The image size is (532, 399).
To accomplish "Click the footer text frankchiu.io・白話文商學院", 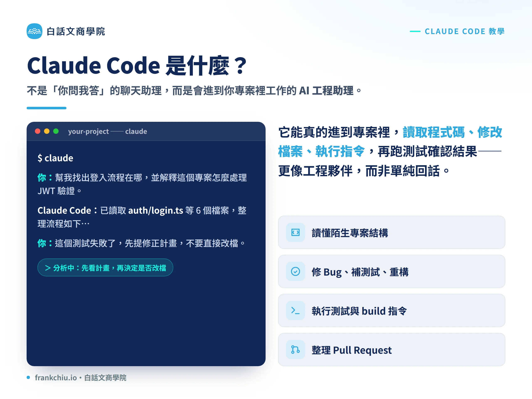I will [x=80, y=378].
